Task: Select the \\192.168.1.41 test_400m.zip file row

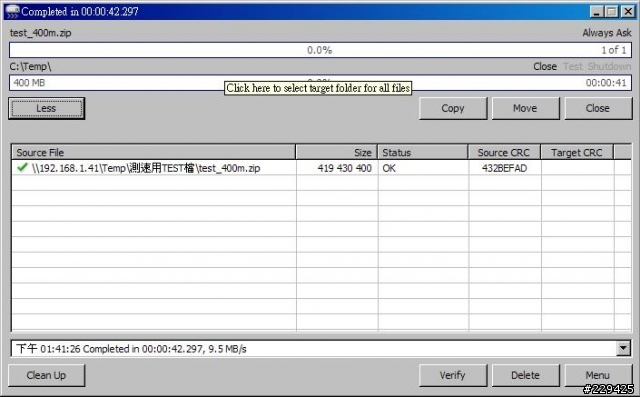Action: pyautogui.click(x=320, y=168)
